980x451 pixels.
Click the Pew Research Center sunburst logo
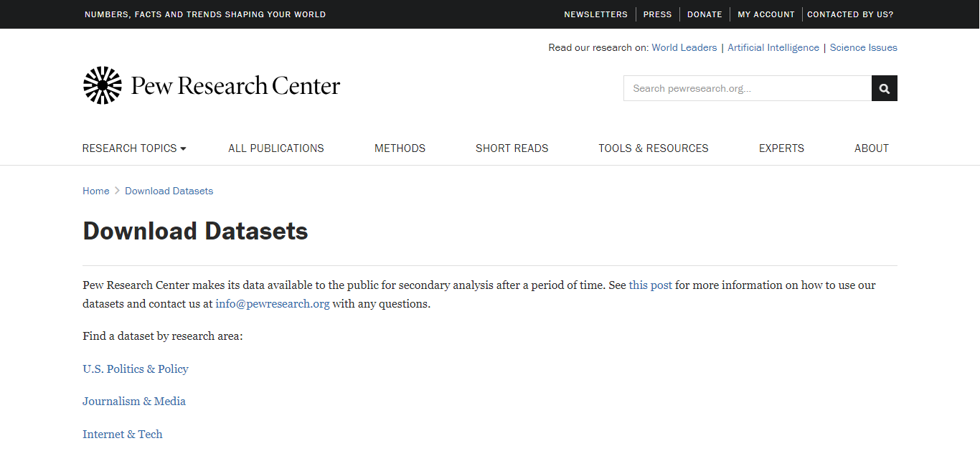pos(103,85)
